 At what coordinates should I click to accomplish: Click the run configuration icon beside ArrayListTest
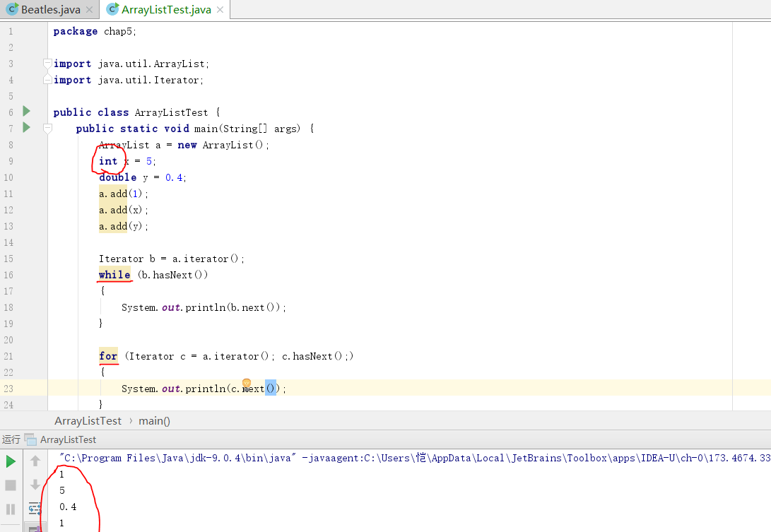pos(30,439)
